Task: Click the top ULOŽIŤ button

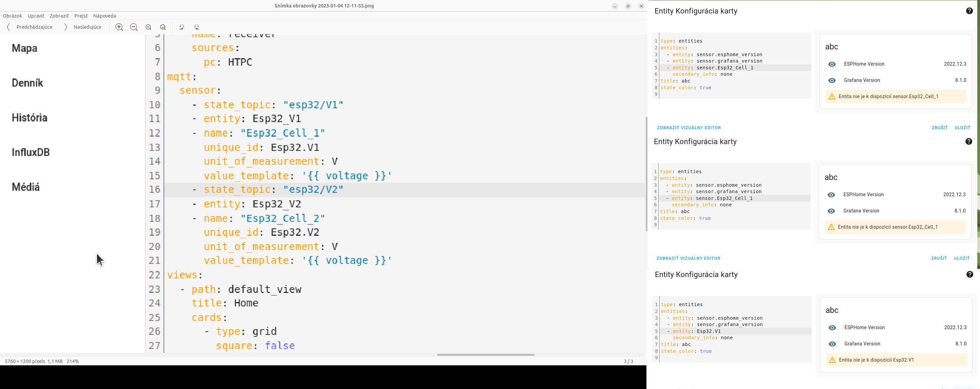Action: [x=962, y=128]
